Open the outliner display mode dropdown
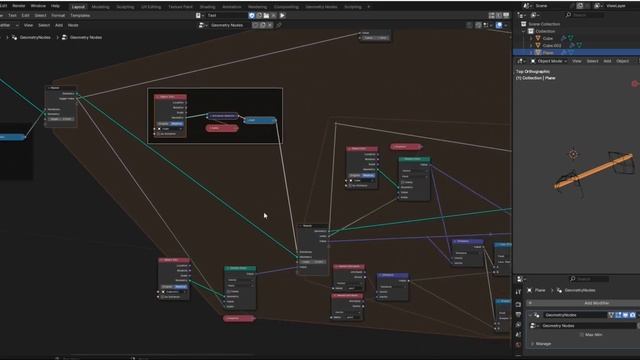 [536, 15]
